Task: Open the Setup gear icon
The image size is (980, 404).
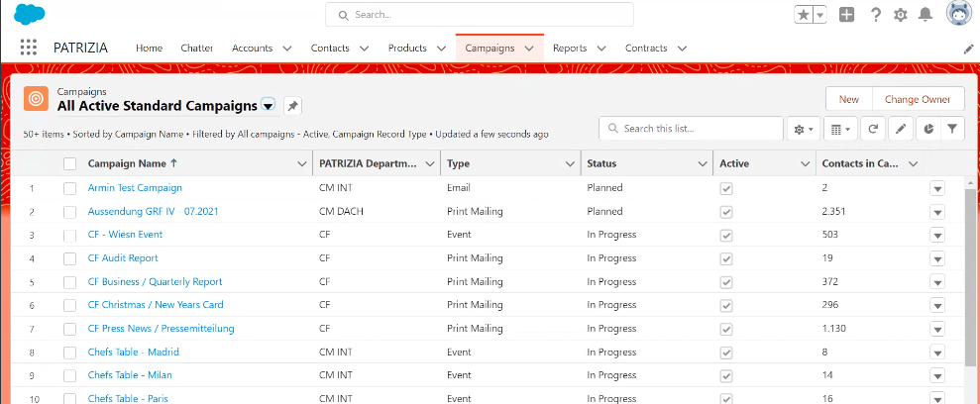Action: (x=900, y=14)
